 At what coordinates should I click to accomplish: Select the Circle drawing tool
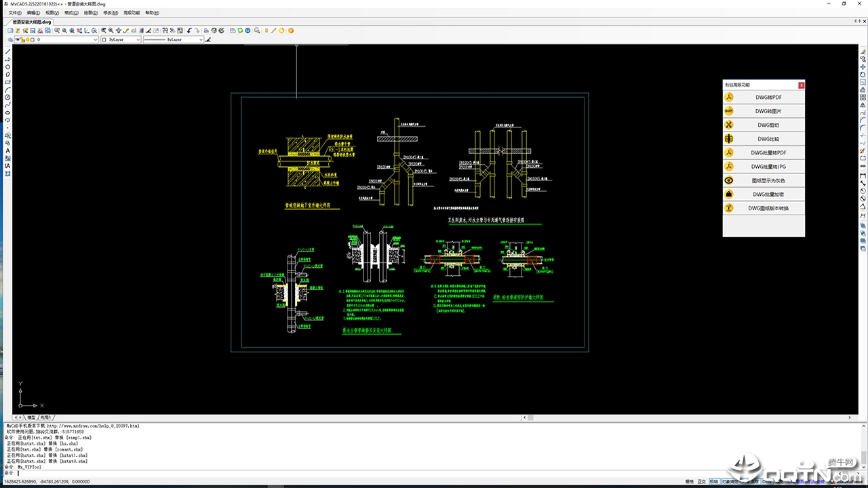pos(8,97)
